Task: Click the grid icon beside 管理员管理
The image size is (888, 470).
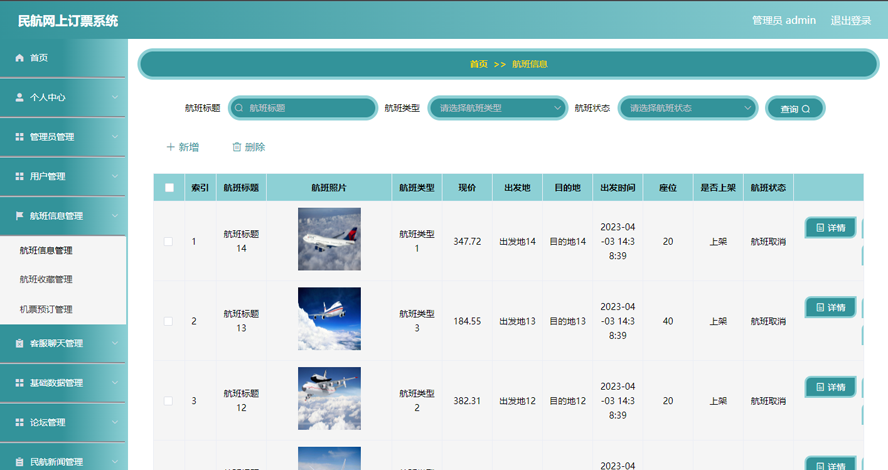Action: tap(19, 137)
